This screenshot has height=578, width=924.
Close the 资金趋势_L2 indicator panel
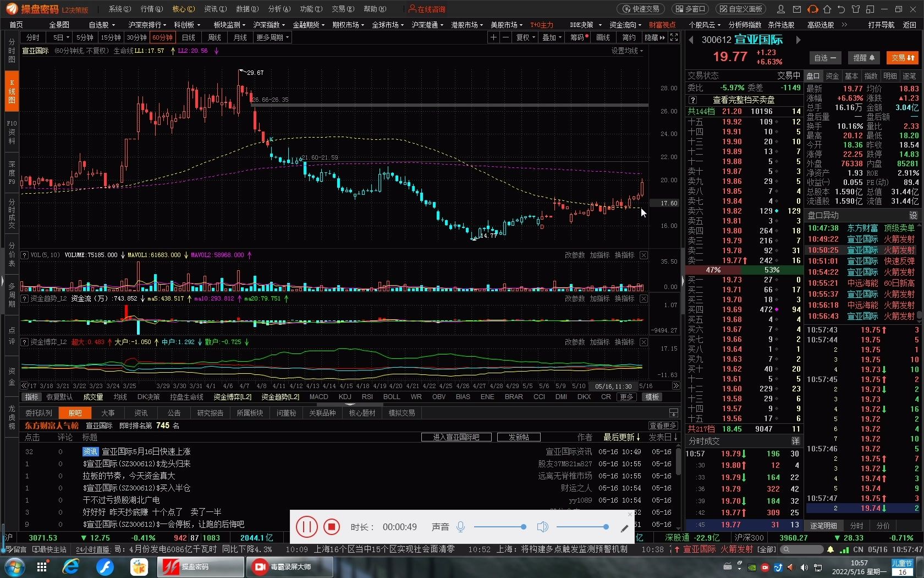[x=643, y=298]
